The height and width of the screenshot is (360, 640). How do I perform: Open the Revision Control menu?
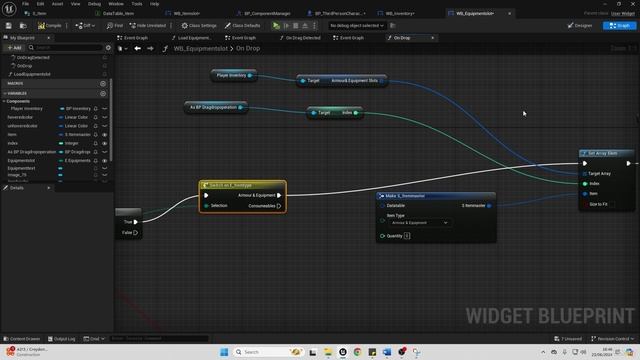pyautogui.click(x=613, y=339)
